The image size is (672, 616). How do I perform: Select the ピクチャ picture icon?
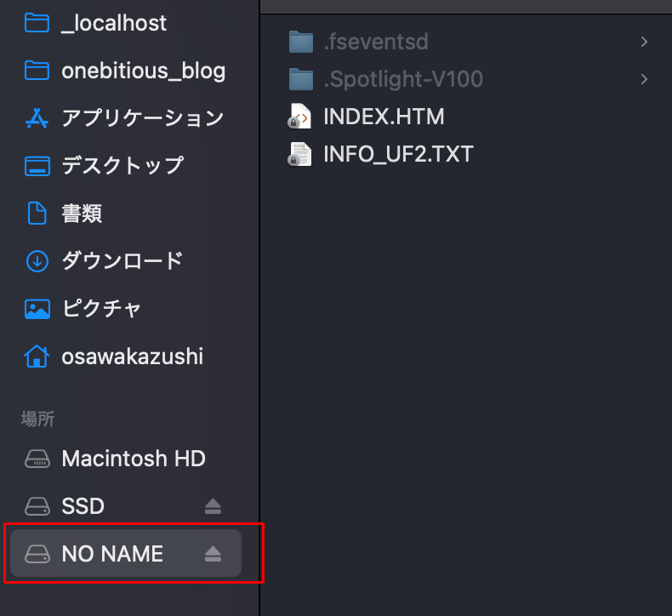click(x=37, y=309)
